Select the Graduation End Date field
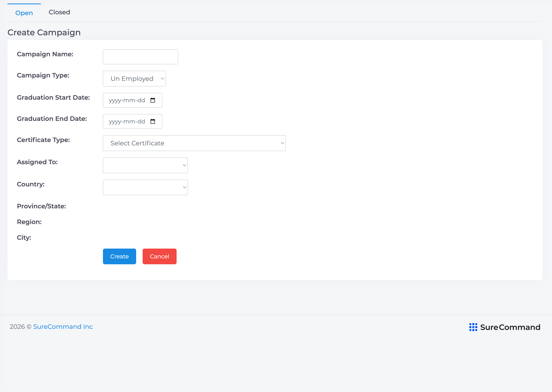 [x=132, y=121]
